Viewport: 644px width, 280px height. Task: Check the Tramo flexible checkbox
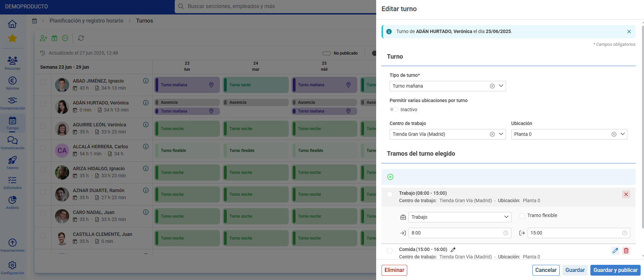pos(522,216)
